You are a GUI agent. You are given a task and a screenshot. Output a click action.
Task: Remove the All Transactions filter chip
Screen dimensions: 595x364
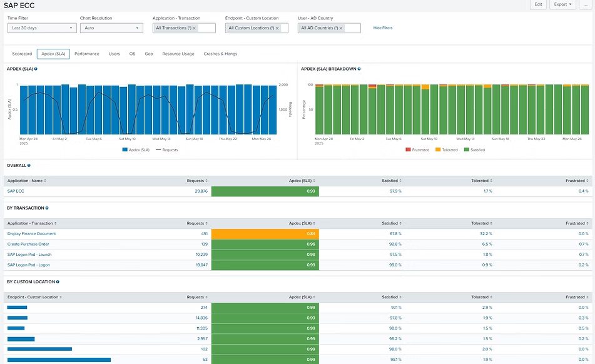coord(194,28)
